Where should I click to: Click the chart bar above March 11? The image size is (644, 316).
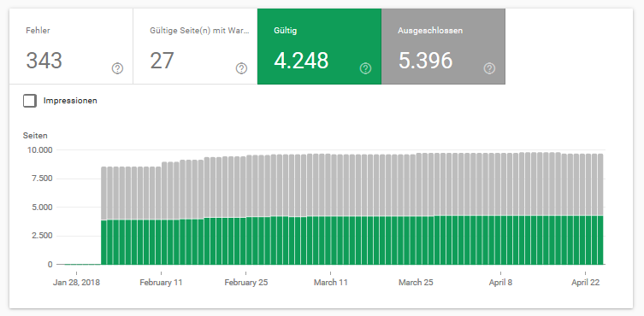coord(334,209)
